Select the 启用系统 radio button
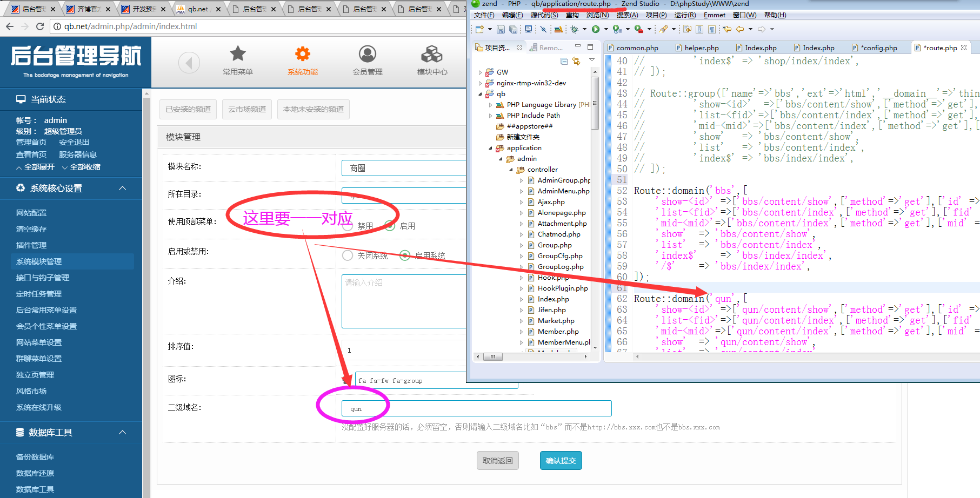 tap(405, 255)
